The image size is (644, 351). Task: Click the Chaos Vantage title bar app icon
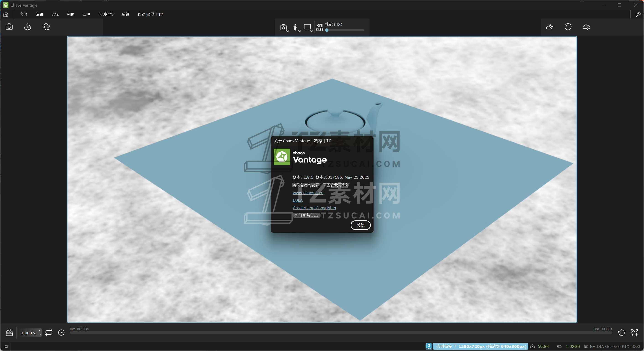coord(6,5)
